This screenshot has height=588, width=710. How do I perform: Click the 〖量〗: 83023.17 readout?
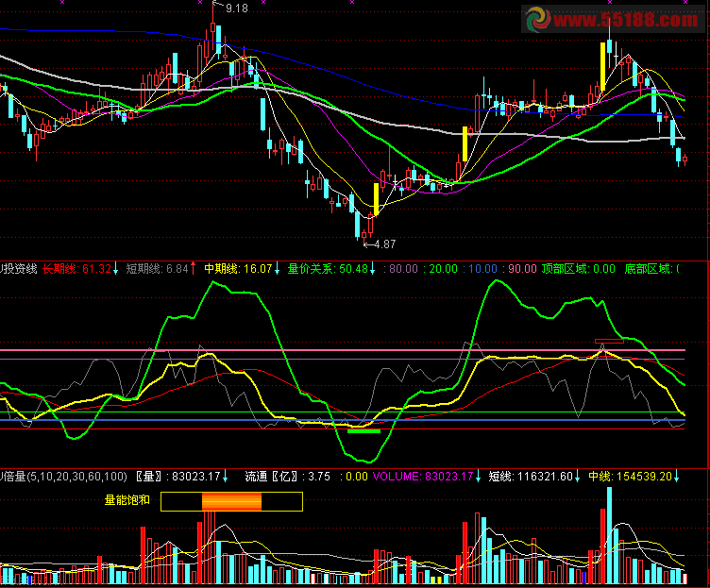[x=177, y=477]
